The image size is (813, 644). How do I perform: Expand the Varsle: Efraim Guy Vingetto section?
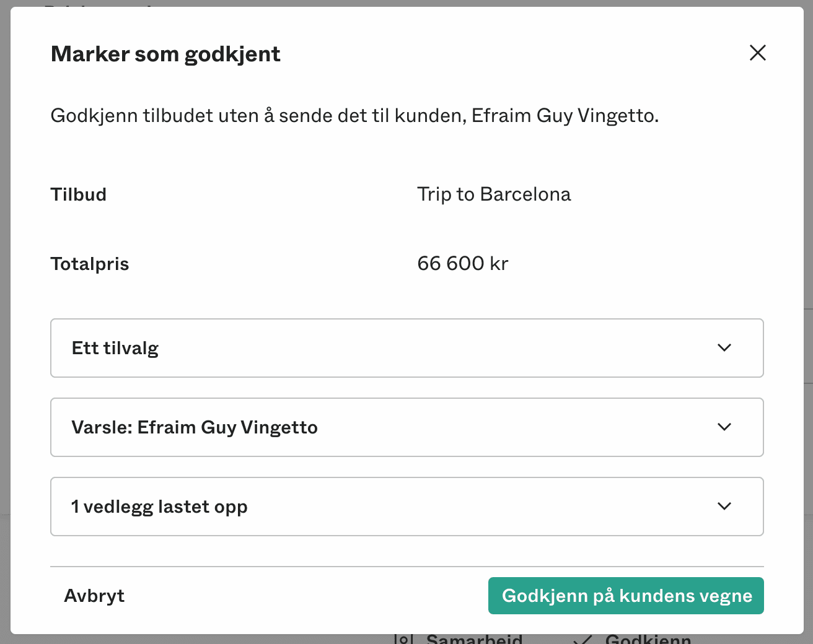(406, 427)
